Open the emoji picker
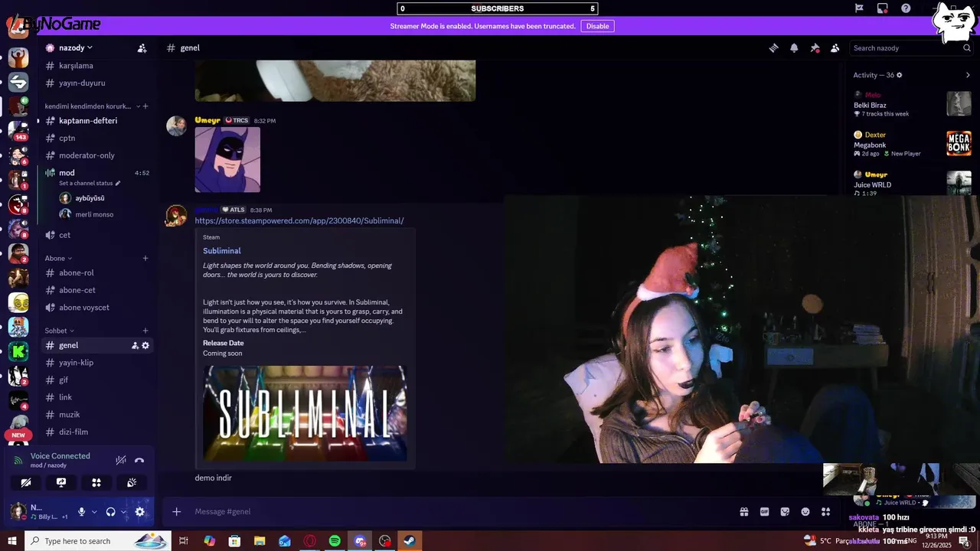The height and width of the screenshot is (551, 980). click(805, 512)
